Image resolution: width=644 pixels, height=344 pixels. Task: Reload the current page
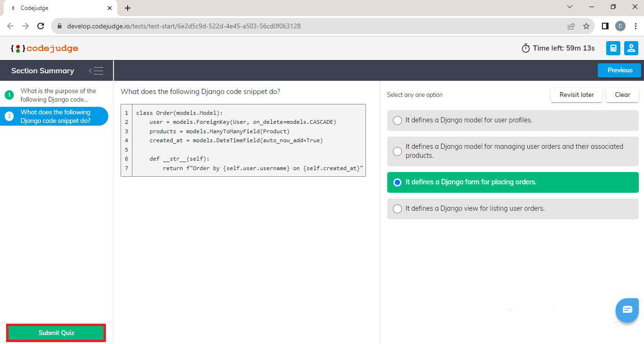41,26
